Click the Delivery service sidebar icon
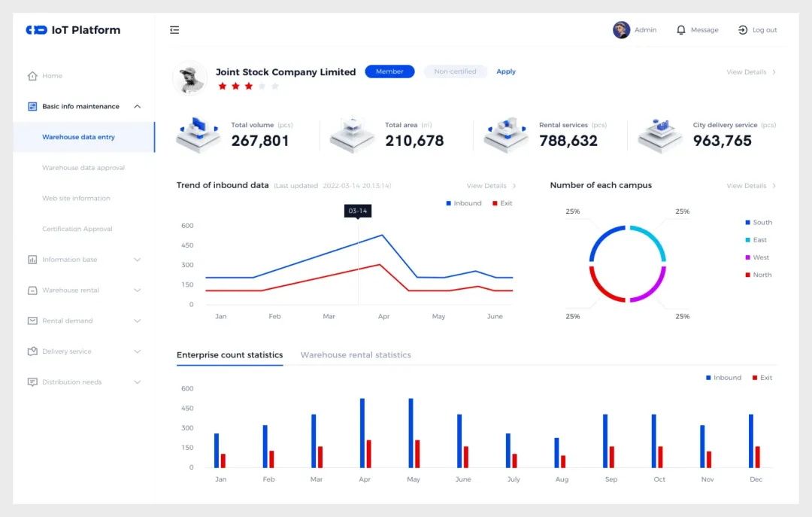812x517 pixels. [x=32, y=351]
